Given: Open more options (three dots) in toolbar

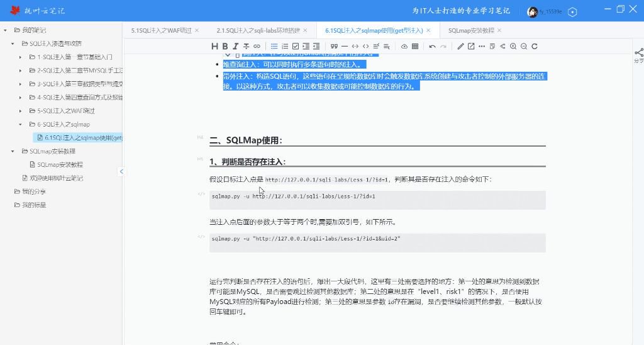Looking at the screenshot, I should tap(482, 47).
